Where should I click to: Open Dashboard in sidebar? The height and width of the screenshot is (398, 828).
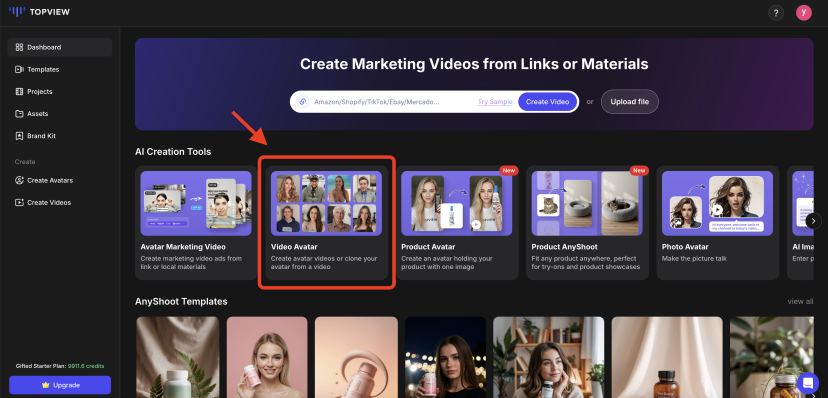click(x=60, y=47)
